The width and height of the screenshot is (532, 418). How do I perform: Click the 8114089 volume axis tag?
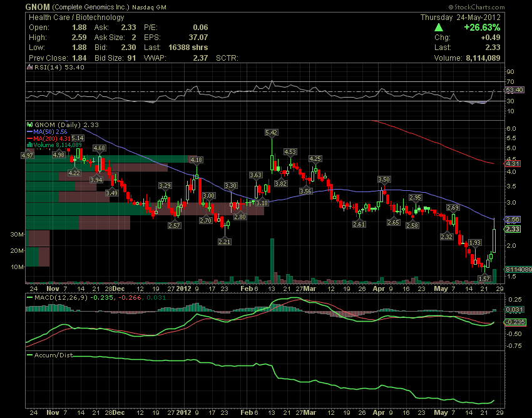click(x=519, y=270)
